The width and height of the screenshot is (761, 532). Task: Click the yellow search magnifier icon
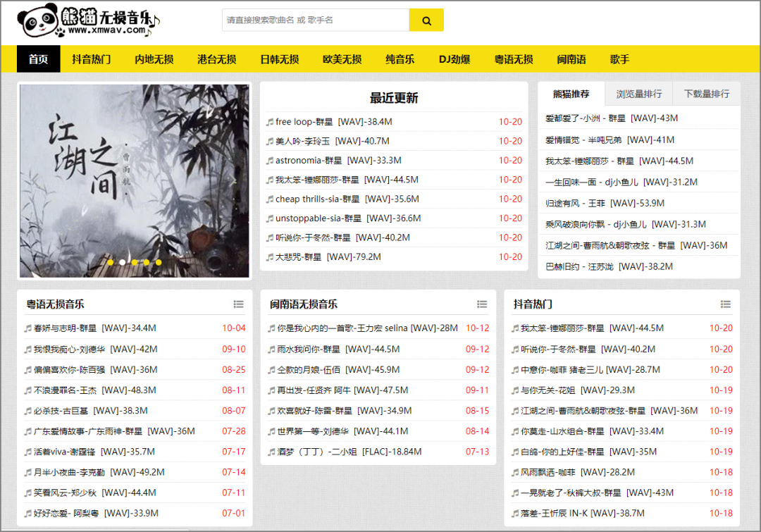pyautogui.click(x=426, y=20)
